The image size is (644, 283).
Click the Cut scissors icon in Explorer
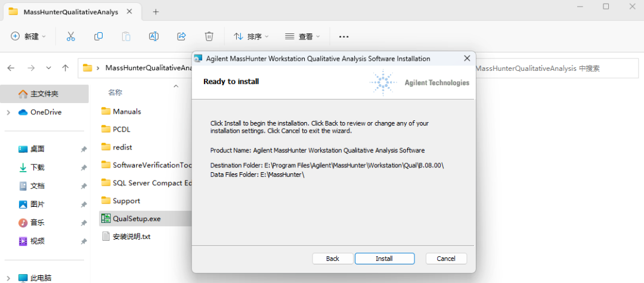pos(70,36)
